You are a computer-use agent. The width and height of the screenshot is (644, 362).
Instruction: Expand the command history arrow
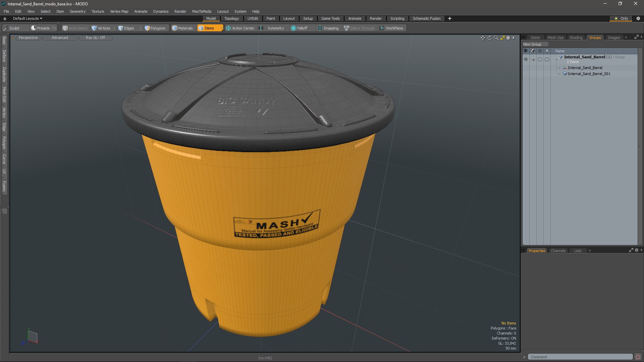[524, 357]
